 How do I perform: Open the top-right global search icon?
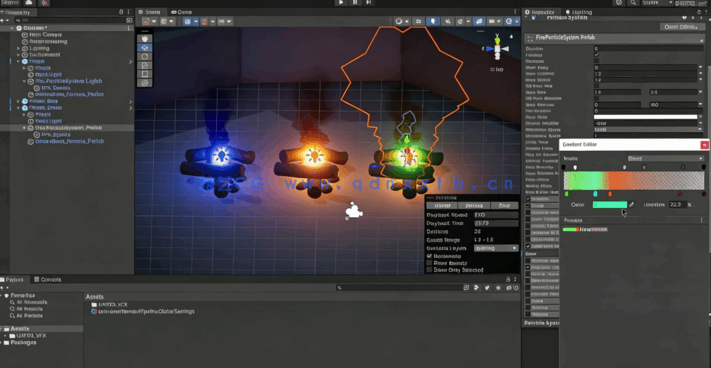click(x=633, y=3)
